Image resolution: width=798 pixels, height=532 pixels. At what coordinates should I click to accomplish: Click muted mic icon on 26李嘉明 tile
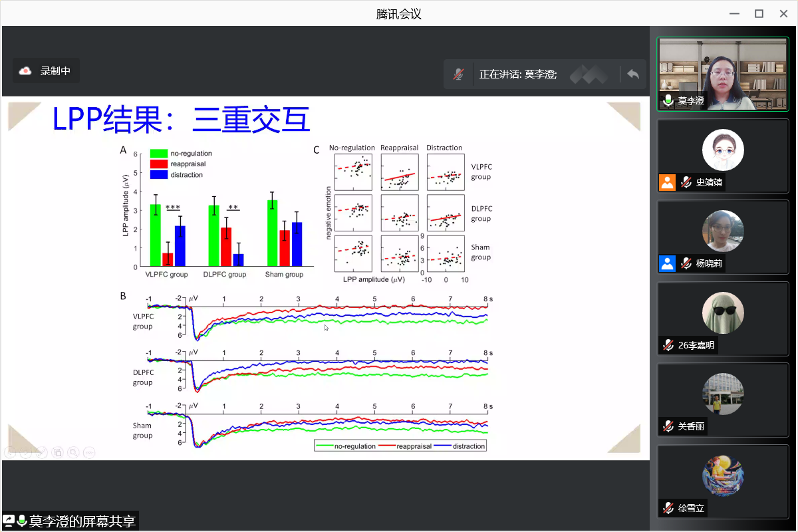tap(668, 345)
